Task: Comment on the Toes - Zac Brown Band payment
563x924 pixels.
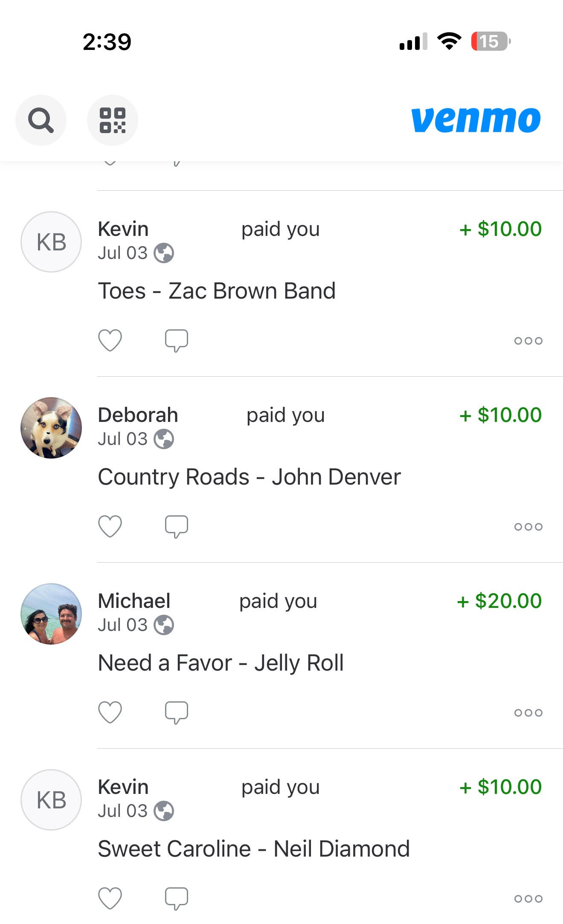Action: click(x=177, y=340)
